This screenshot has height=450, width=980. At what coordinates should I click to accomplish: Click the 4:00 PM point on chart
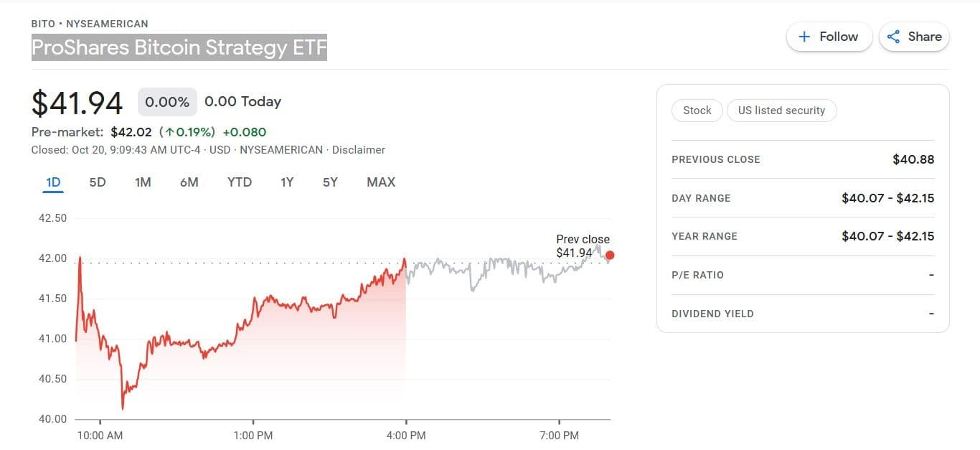406,260
